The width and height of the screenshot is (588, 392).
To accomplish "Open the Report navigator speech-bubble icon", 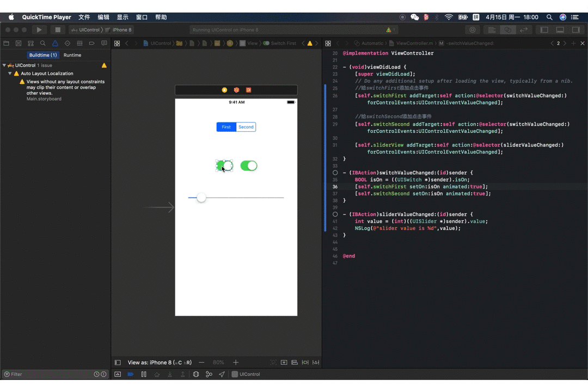I will click(104, 44).
